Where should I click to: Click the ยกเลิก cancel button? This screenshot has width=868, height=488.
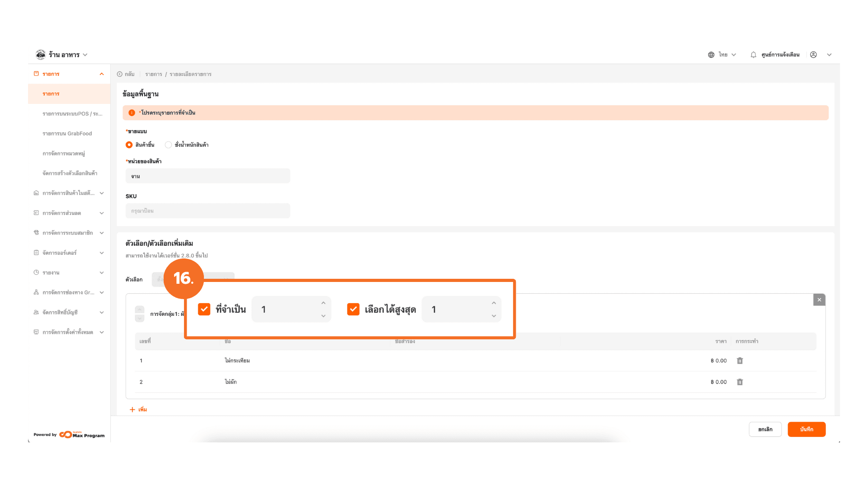tap(765, 429)
